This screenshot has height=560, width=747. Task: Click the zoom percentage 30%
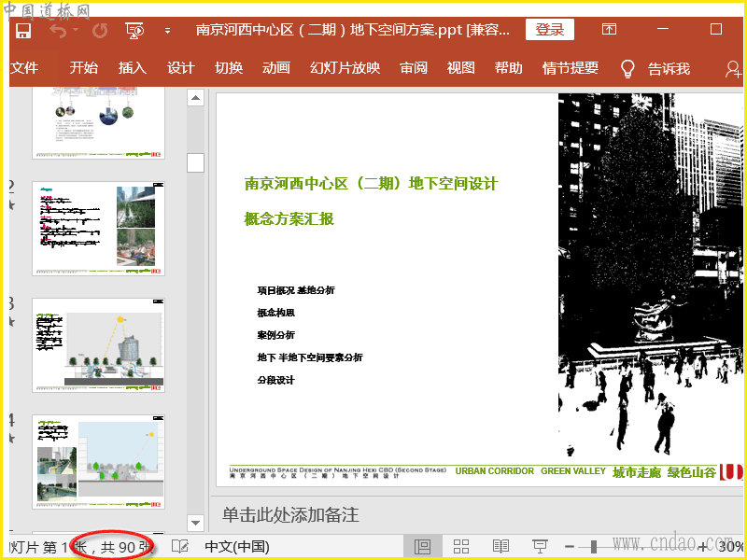tap(731, 547)
